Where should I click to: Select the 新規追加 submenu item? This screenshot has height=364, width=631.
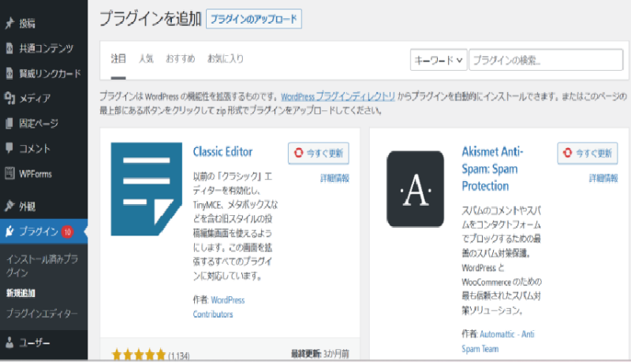click(x=21, y=293)
